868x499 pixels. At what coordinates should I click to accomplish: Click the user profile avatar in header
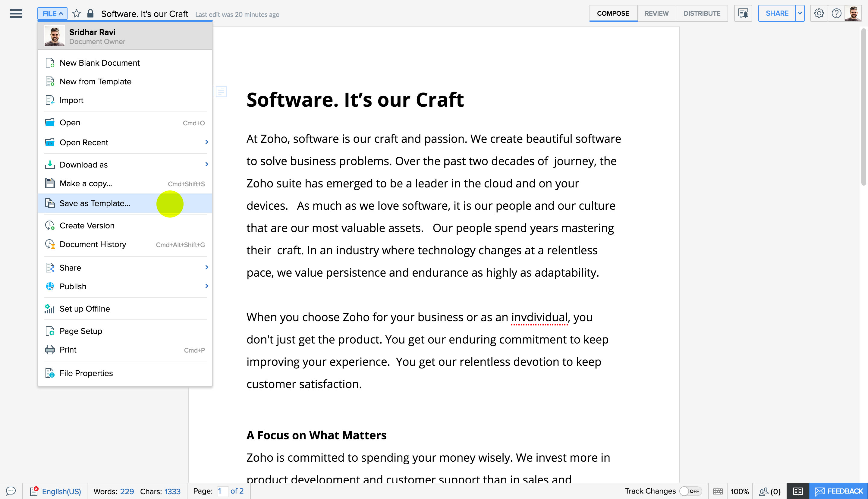(x=853, y=13)
